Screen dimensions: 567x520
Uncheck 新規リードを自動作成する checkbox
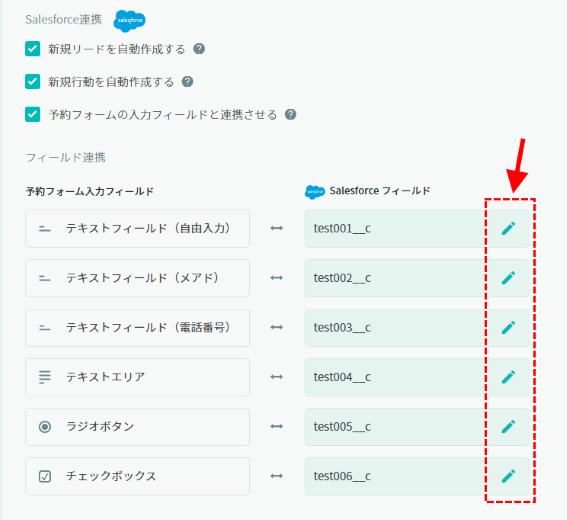33,49
